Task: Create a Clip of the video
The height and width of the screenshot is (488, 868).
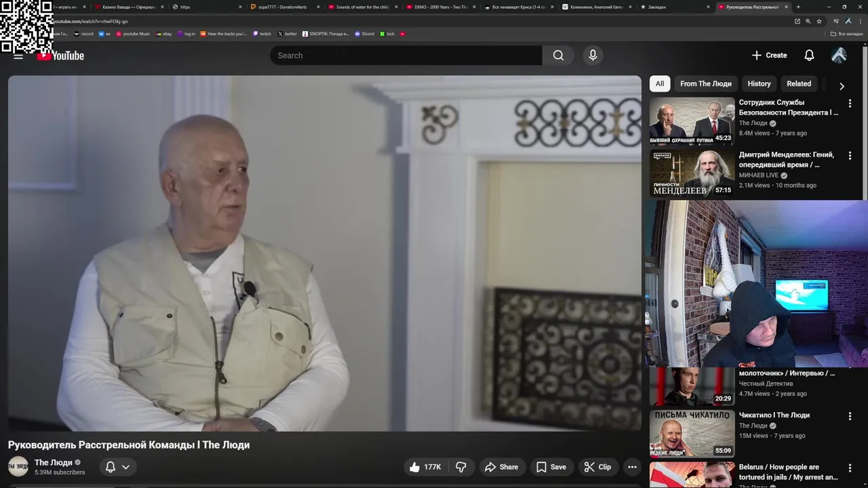Action: 598,467
